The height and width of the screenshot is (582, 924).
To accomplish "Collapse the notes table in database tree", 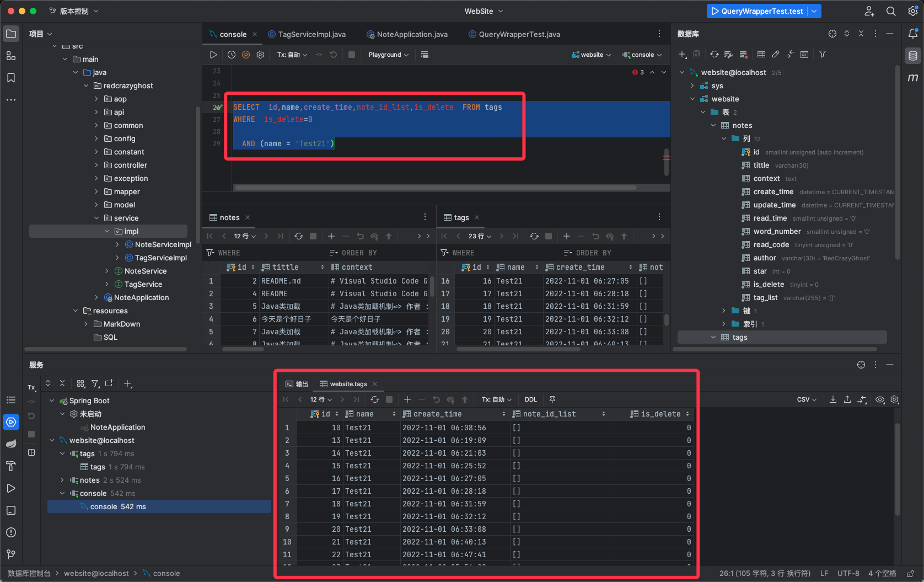I will point(713,125).
